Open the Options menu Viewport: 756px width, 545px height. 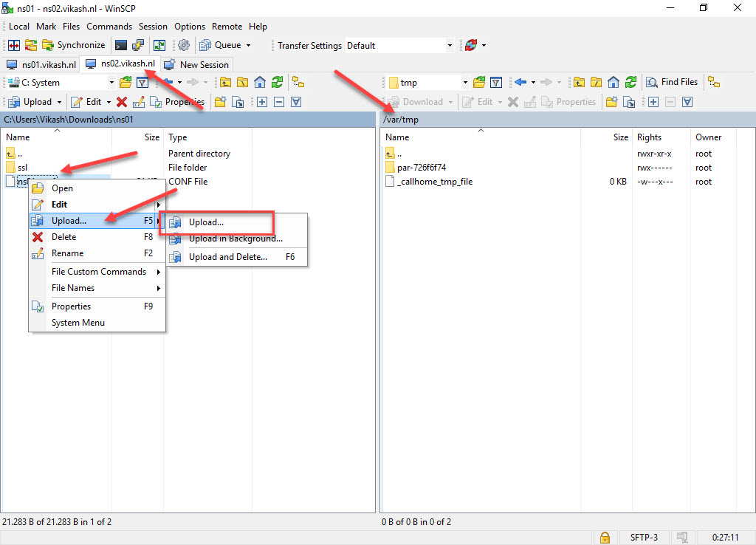pos(190,27)
